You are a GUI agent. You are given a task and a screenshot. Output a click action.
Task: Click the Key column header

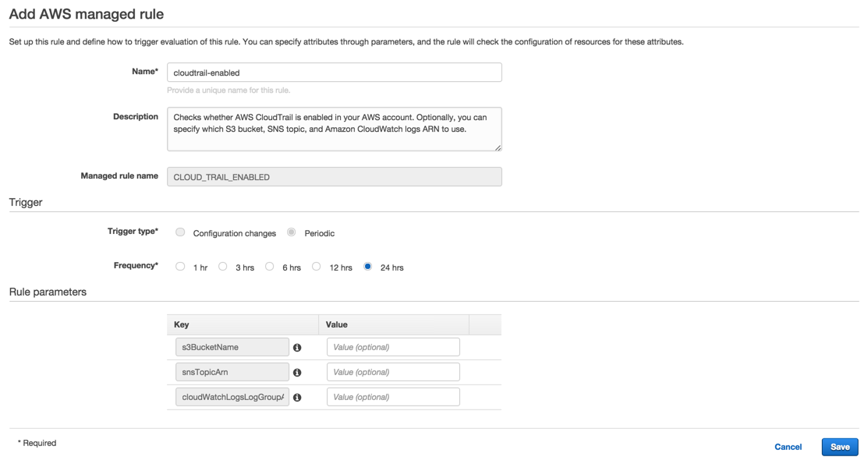click(179, 324)
